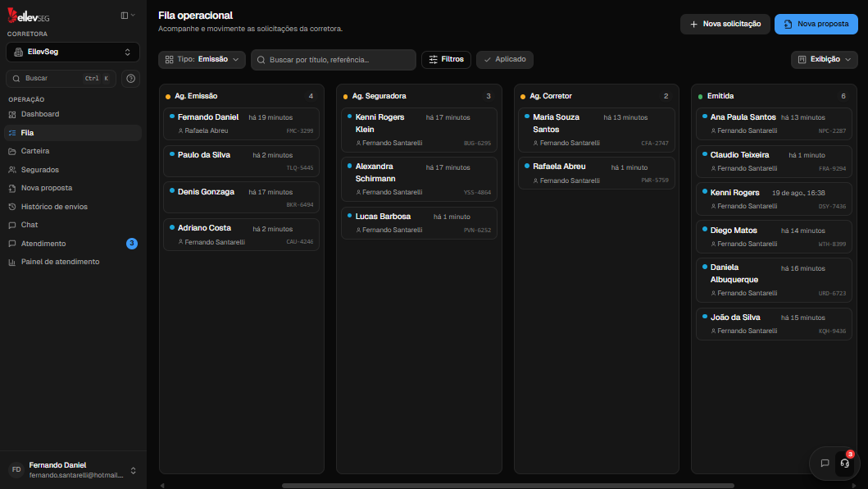This screenshot has height=489, width=868.
Task: Open the Rafaela Abreu card in Ag. Corretor
Action: click(597, 173)
